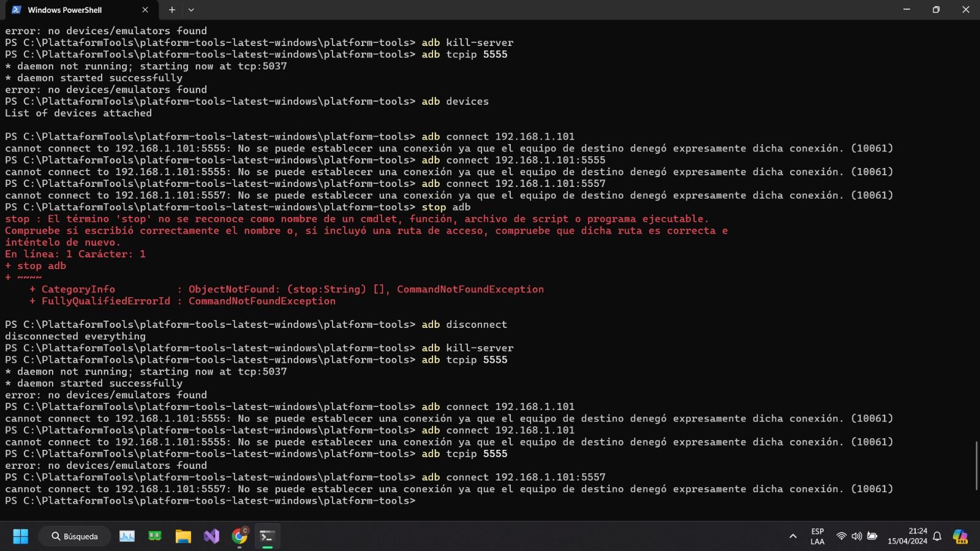The width and height of the screenshot is (980, 551).
Task: Click 'inténtelo de nuevo.' error text
Action: click(x=63, y=242)
